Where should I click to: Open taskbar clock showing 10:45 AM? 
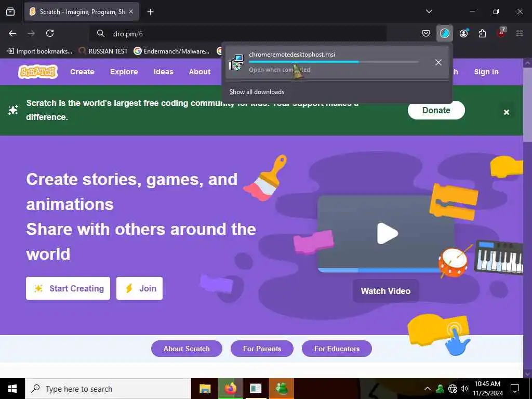click(487, 389)
